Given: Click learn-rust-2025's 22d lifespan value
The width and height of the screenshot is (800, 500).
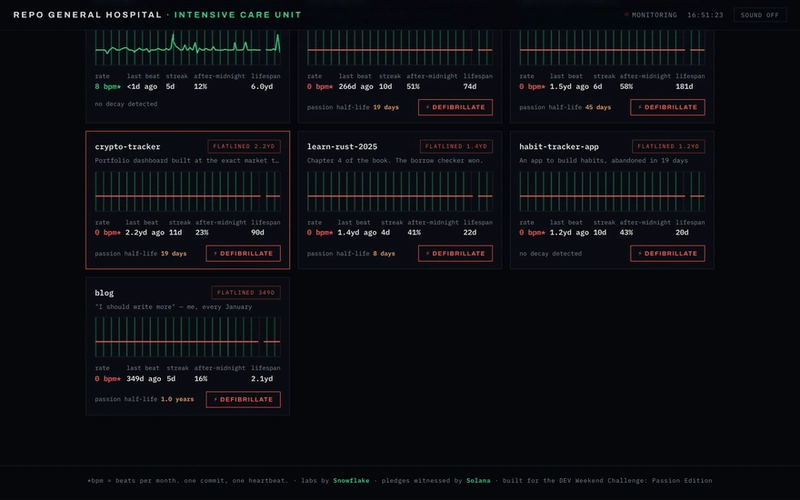Looking at the screenshot, I should (470, 233).
